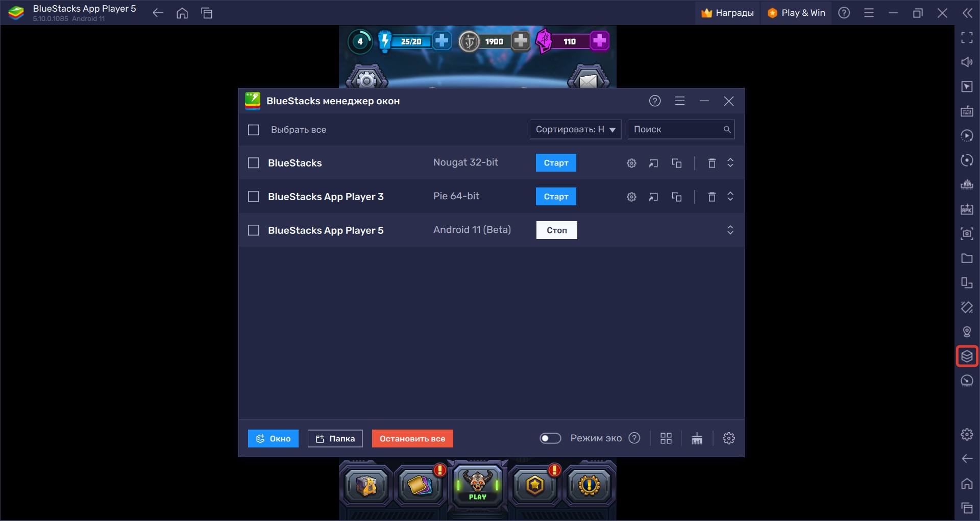The image size is (980, 521).
Task: Open settings gear for BlueStacks App Player 3
Action: pyautogui.click(x=631, y=197)
